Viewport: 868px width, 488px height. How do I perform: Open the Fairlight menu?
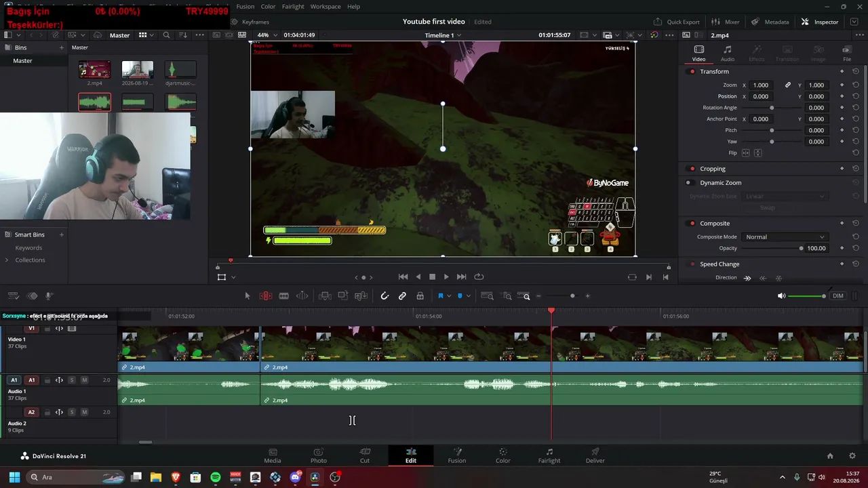(293, 7)
